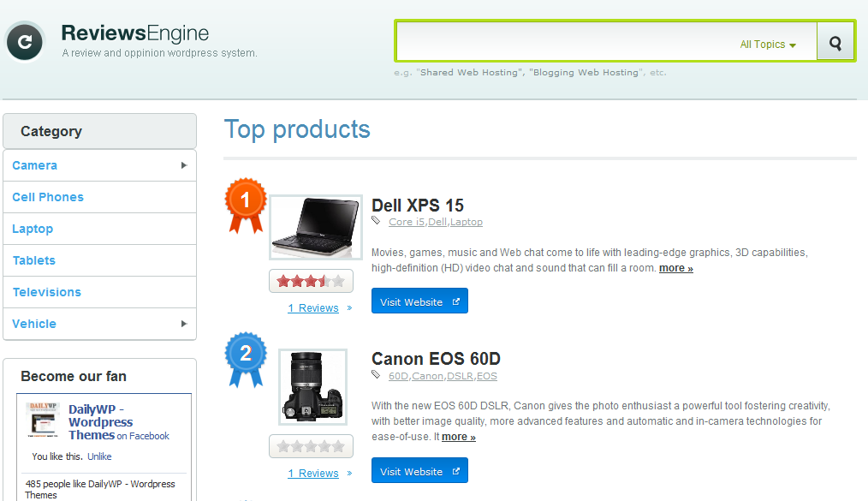Open the ReviewsEngine site title

135,33
